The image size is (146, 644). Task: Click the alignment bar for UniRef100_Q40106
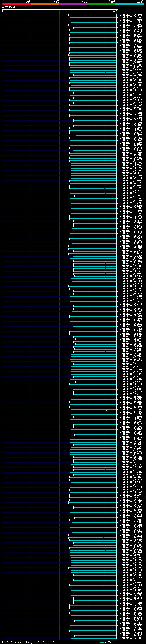93,15
